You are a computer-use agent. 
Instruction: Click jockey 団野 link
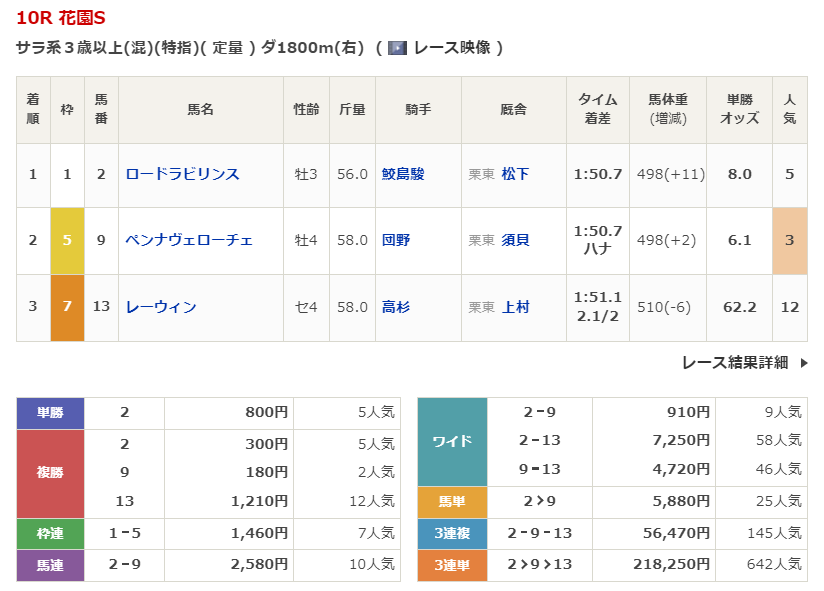396,240
